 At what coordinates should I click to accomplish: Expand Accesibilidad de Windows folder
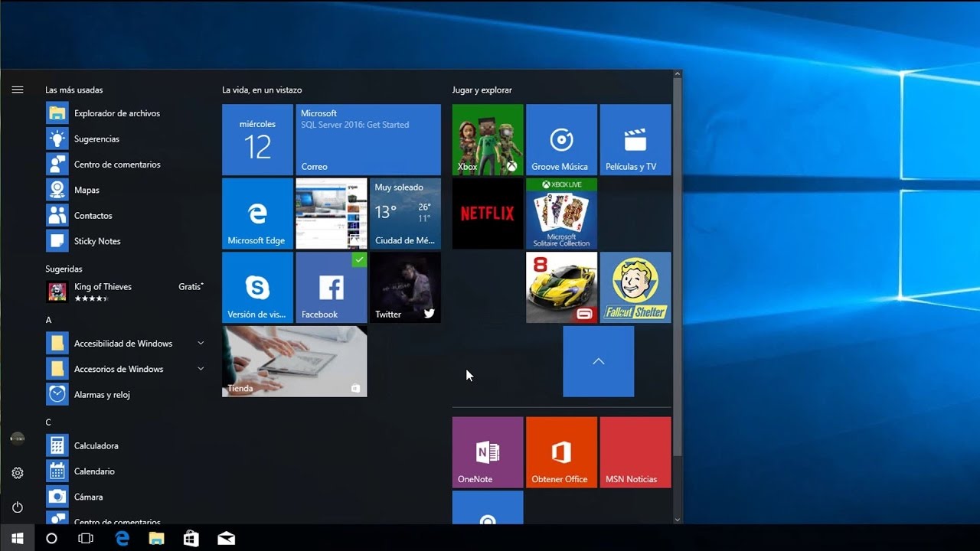tap(126, 344)
